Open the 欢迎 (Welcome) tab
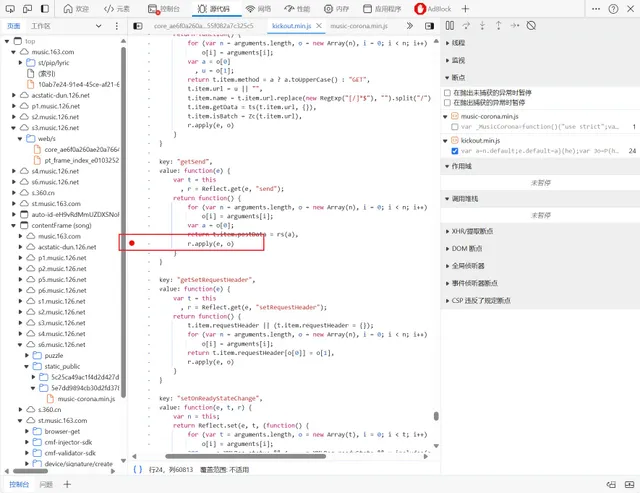 click(76, 9)
